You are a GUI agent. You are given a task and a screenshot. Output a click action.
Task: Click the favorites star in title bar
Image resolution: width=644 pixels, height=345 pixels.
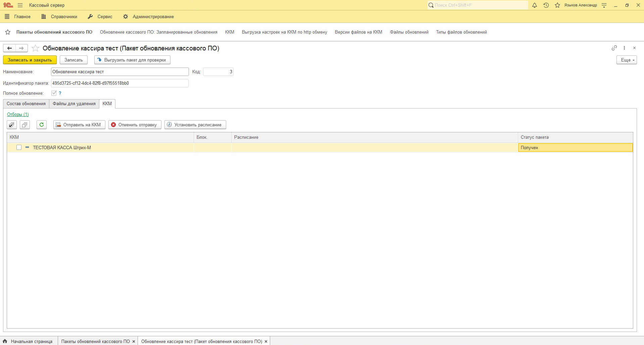[x=557, y=5]
